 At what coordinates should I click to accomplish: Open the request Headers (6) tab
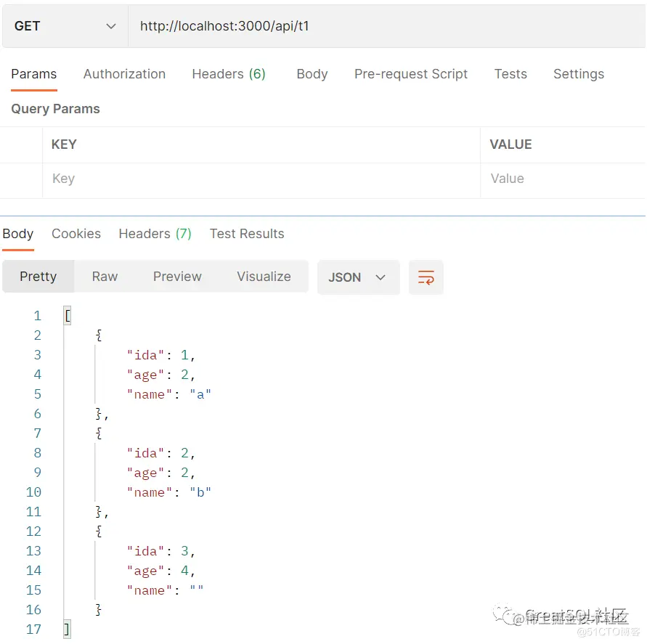tap(229, 74)
